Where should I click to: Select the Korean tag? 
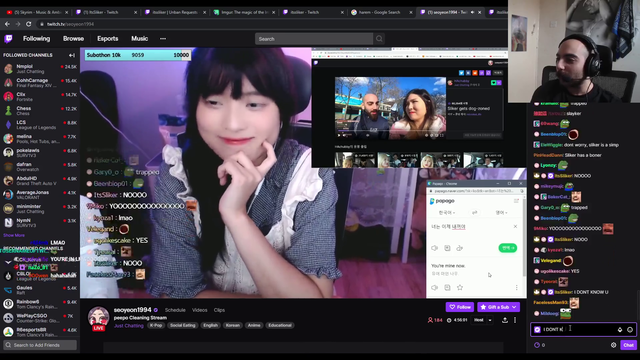(x=233, y=325)
